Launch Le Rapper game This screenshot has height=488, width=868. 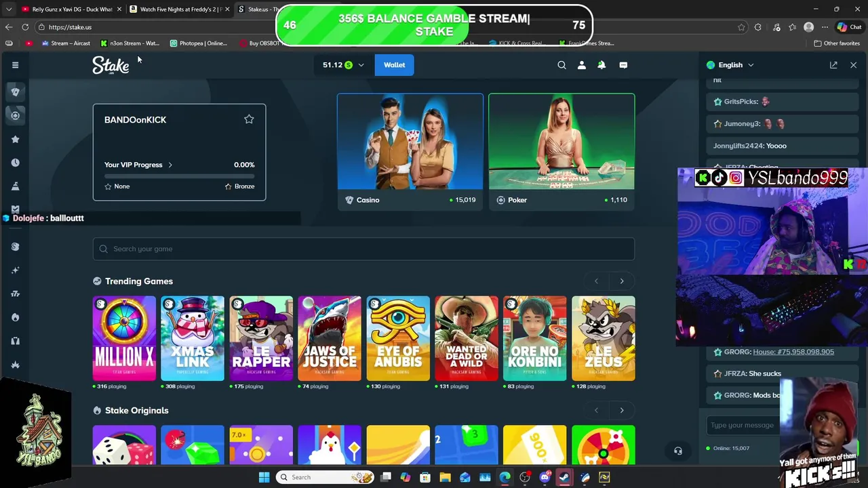[x=261, y=338]
